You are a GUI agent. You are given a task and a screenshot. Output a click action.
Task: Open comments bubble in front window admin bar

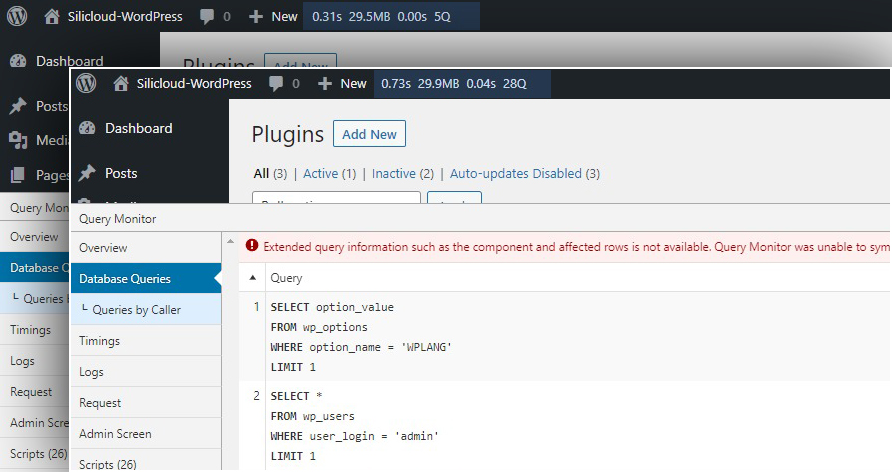276,84
